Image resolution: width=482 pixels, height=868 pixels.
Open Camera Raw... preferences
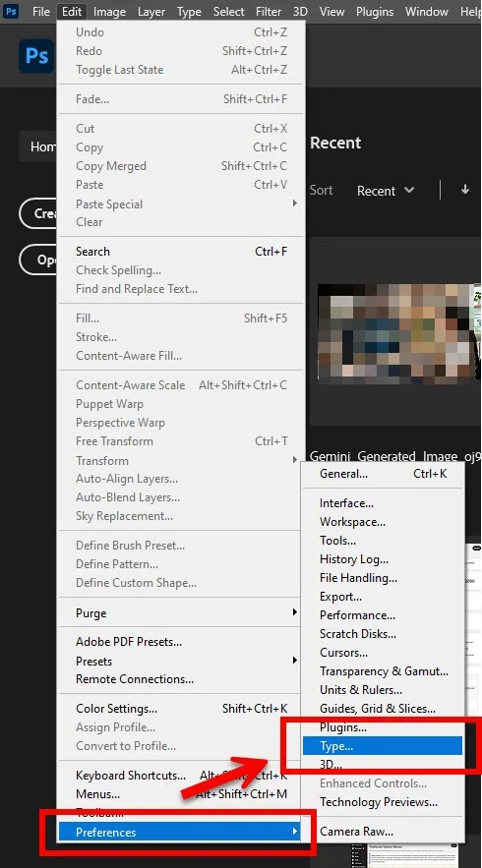click(383, 832)
